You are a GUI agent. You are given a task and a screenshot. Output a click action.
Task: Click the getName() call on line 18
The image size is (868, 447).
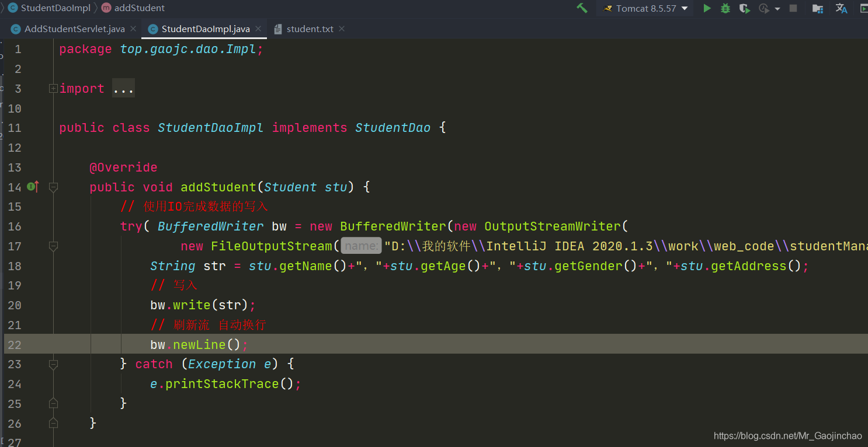(313, 266)
